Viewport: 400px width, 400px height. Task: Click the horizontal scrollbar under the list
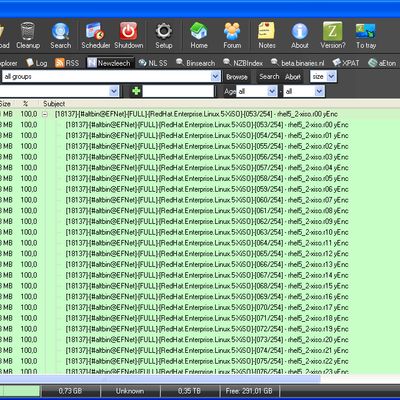(x=160, y=379)
